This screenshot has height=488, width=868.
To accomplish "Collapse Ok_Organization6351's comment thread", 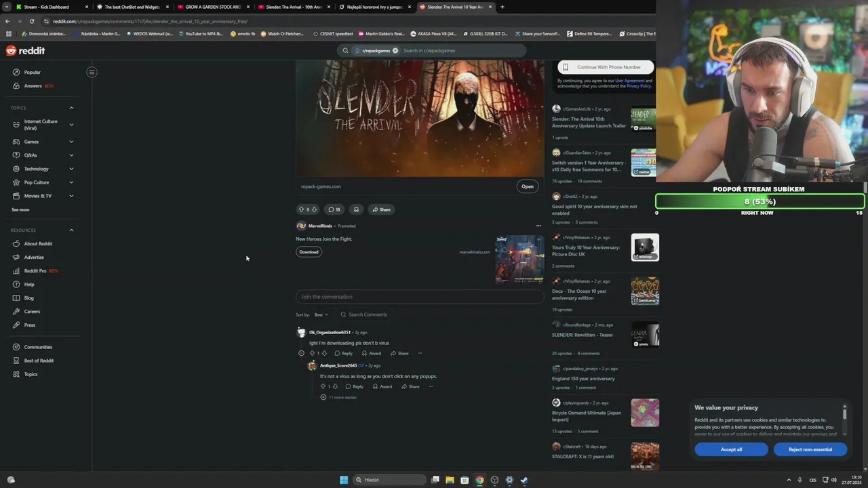I will [301, 353].
